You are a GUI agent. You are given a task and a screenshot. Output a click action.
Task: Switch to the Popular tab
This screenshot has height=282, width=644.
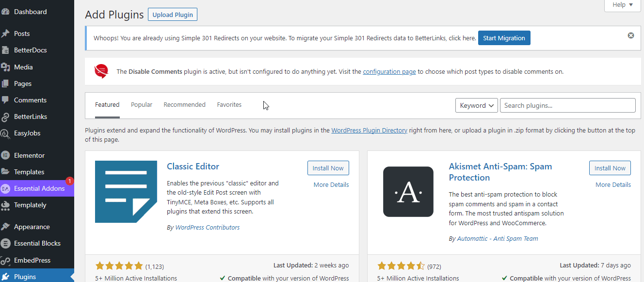pos(142,105)
